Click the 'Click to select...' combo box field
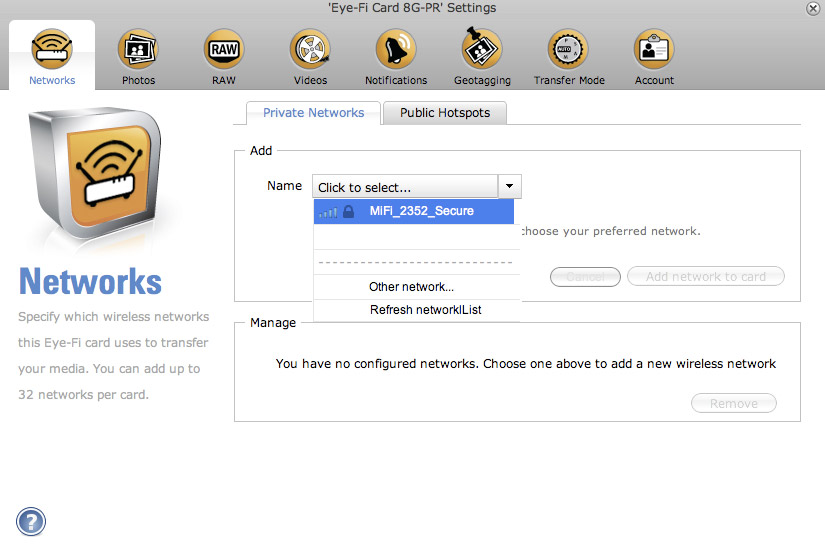This screenshot has width=825, height=545. (x=405, y=187)
